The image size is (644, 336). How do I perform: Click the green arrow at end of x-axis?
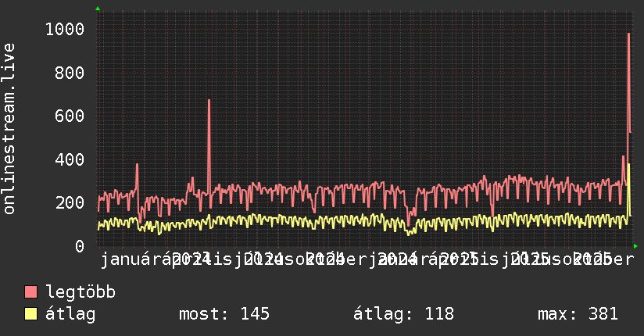click(635, 246)
